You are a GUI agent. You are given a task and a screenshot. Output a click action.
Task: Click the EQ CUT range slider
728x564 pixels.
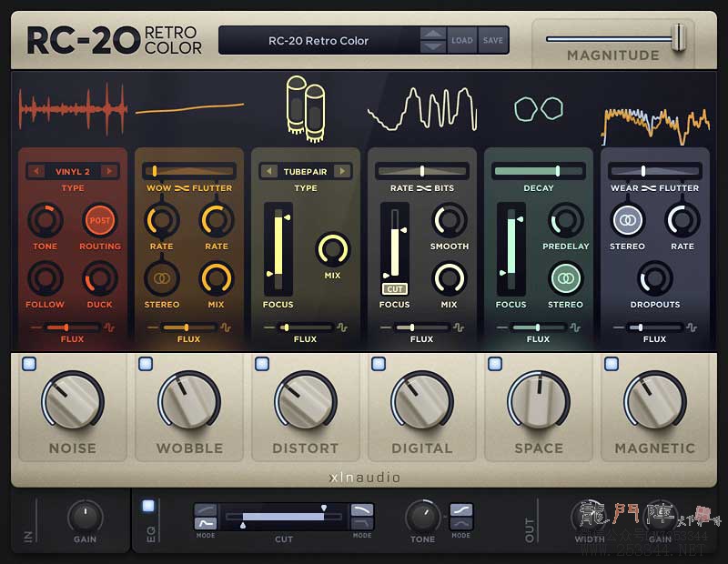[x=283, y=516]
